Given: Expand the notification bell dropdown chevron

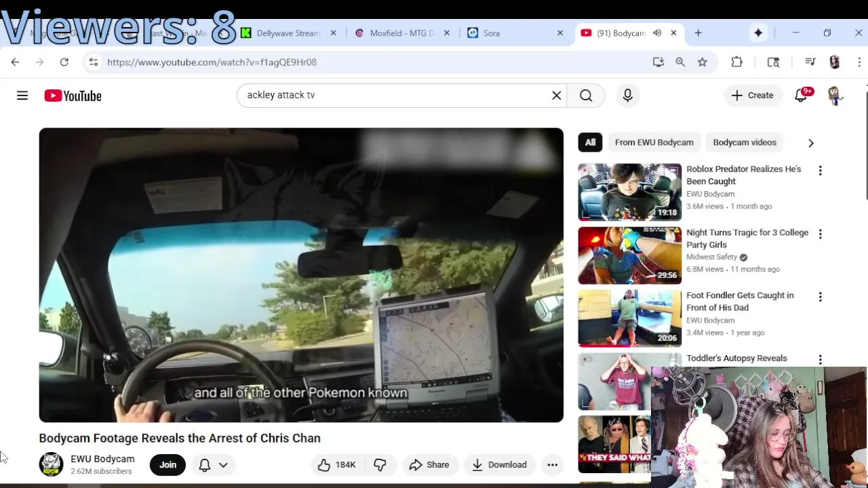Looking at the screenshot, I should [223, 465].
